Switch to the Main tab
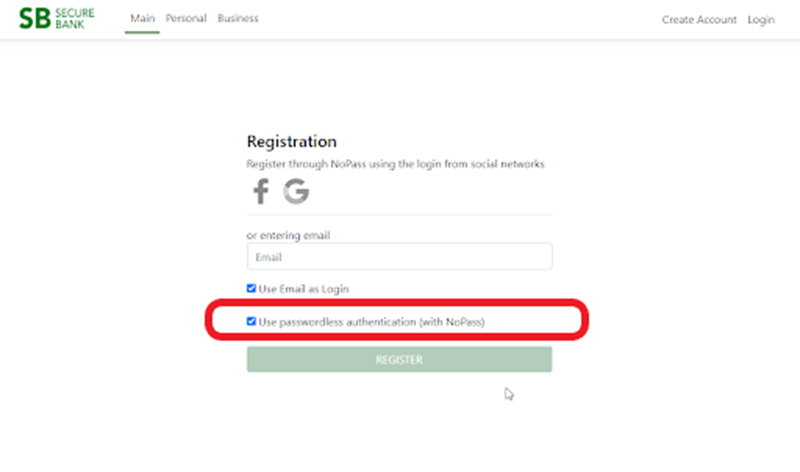 [142, 19]
